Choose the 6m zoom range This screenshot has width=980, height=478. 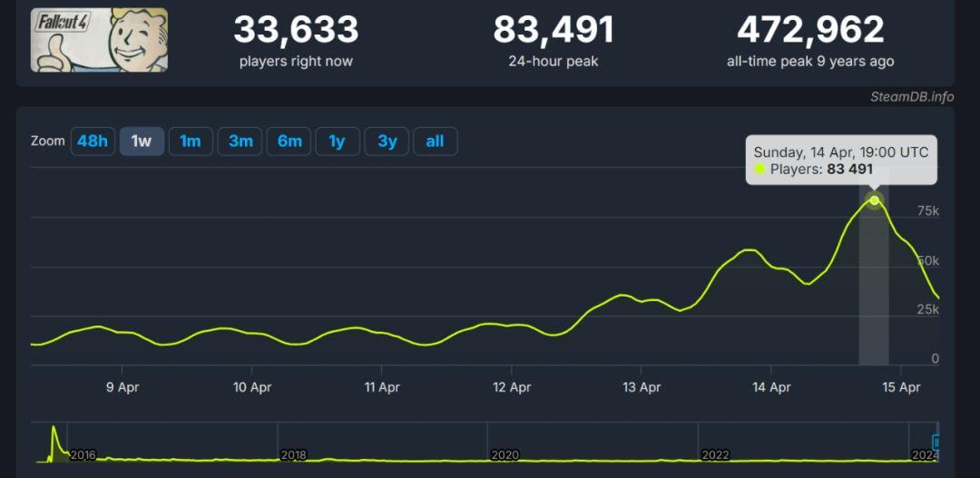[x=289, y=141]
